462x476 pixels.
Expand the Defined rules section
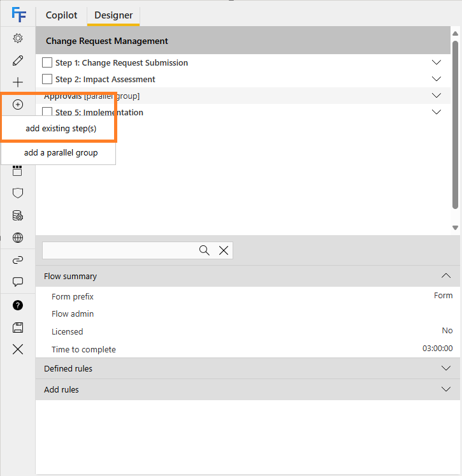pos(446,368)
